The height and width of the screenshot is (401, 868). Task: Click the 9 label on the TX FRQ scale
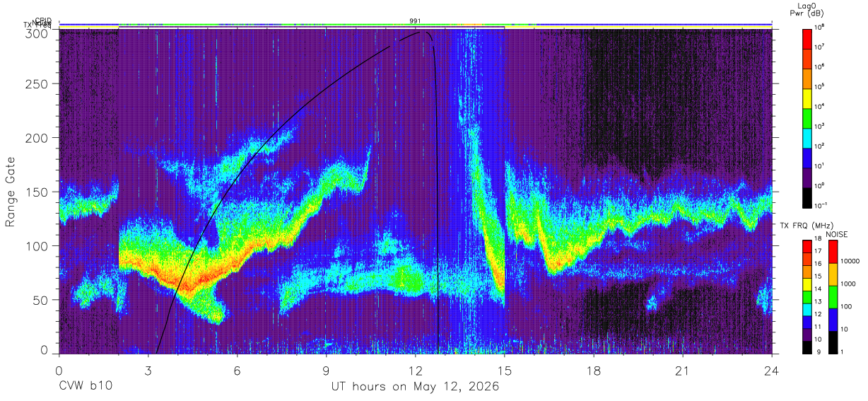819,352
